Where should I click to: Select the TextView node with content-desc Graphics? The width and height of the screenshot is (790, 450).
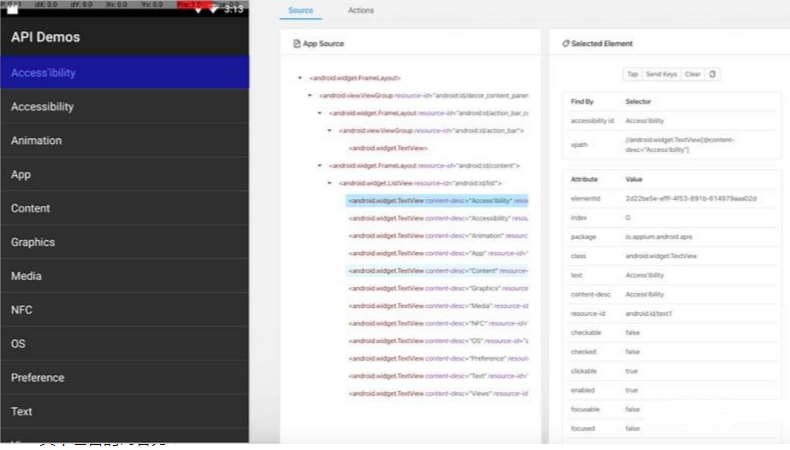(x=437, y=288)
